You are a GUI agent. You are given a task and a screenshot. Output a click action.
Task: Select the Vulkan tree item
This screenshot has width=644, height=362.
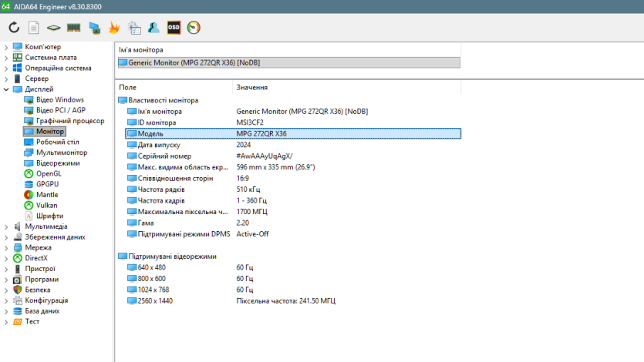point(46,206)
